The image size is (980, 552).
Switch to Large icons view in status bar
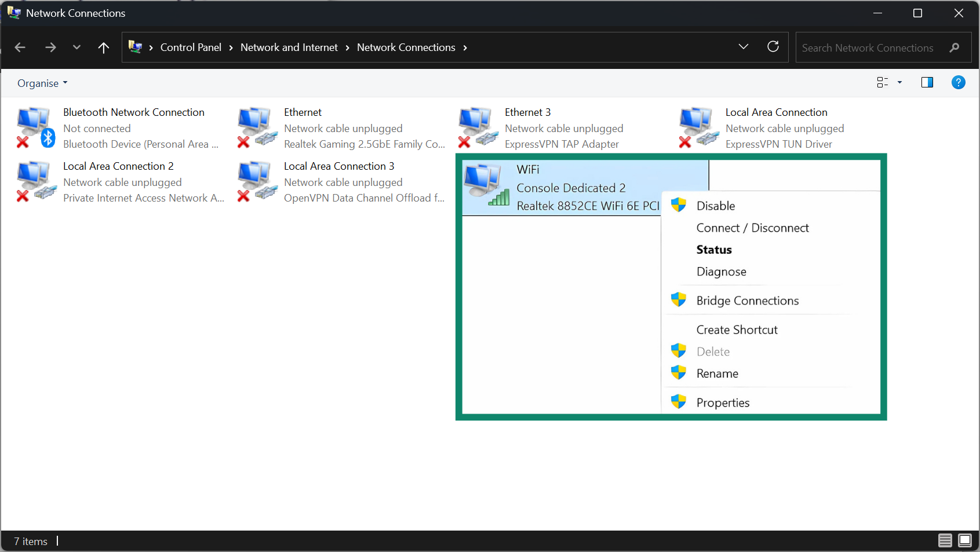click(x=965, y=540)
